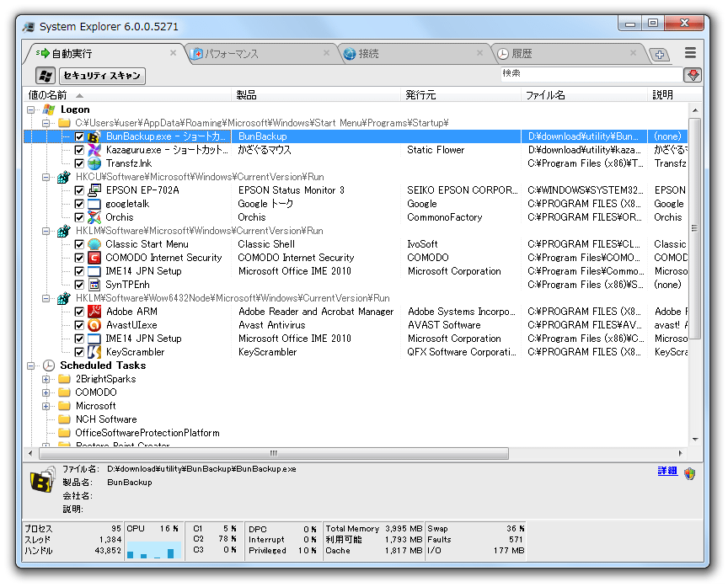This screenshot has width=728, height=587.
Task: Collapse the HKCU Run key node
Action: pos(46,177)
